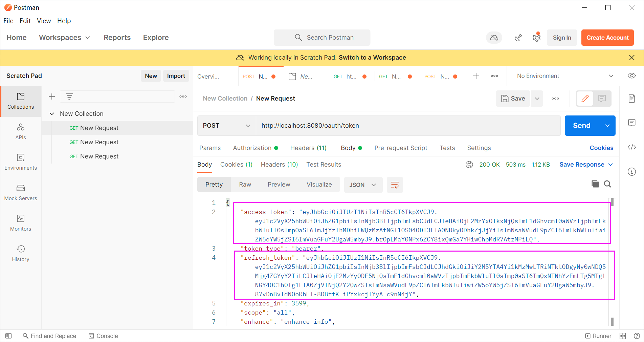The image size is (644, 342).
Task: Open the request more actions menu beside Save
Action: pos(555,99)
